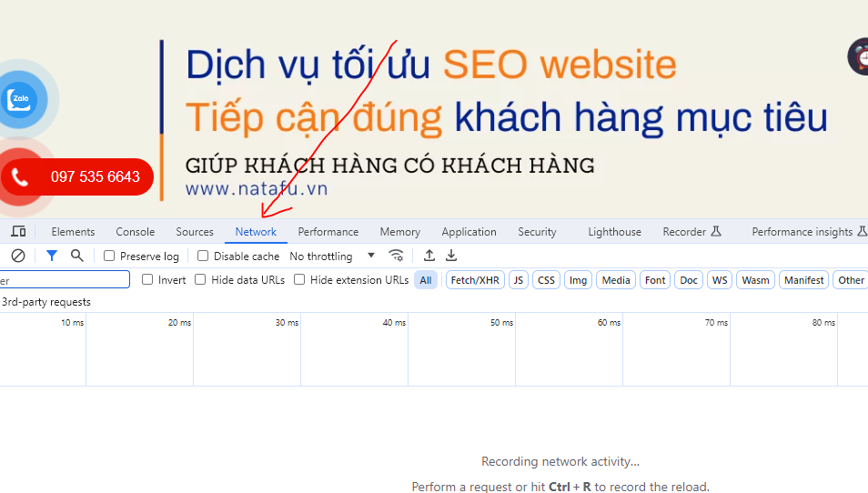The width and height of the screenshot is (868, 493).
Task: Switch to the Elements tab
Action: [x=73, y=232]
